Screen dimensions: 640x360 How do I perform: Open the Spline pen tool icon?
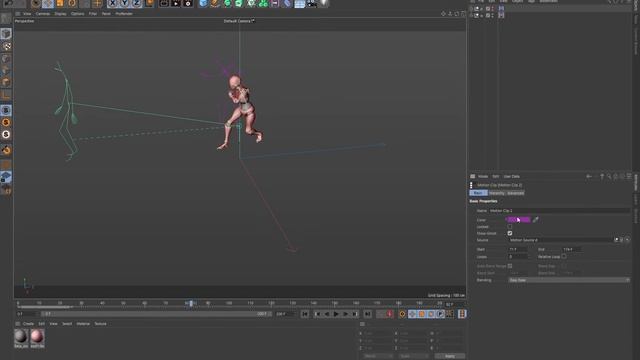[215, 3]
